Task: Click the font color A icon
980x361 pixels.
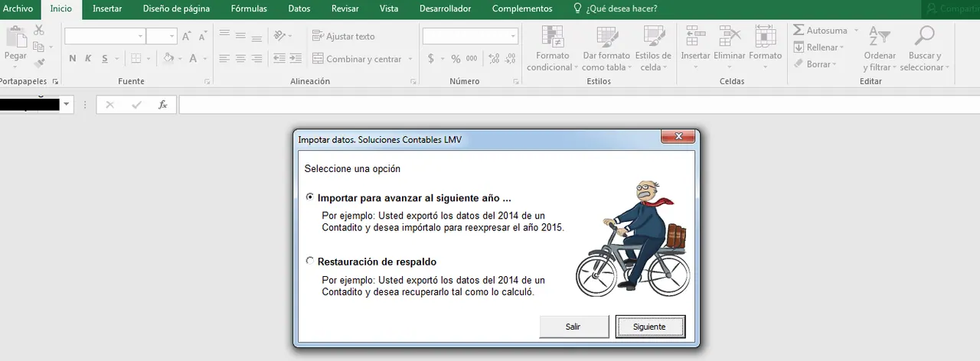Action: 194,59
